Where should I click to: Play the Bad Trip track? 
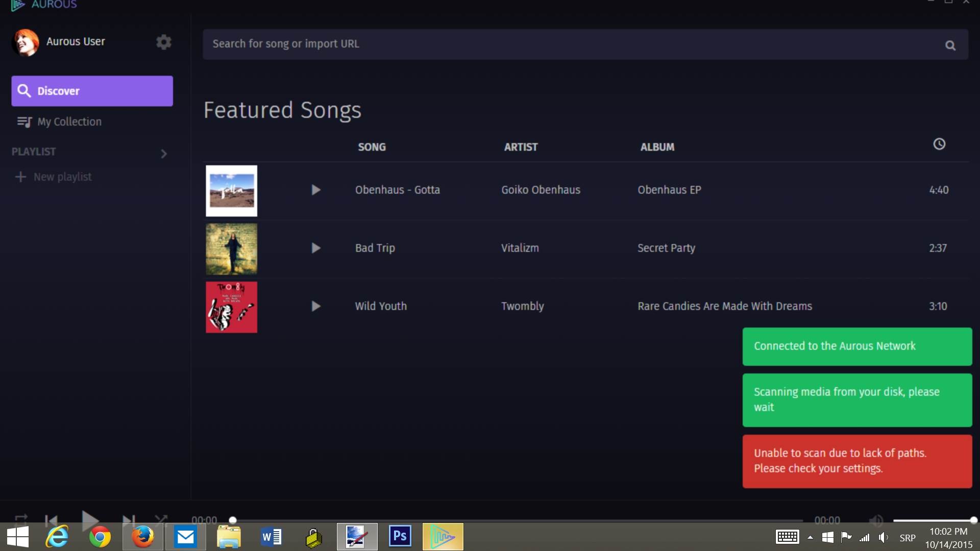pyautogui.click(x=316, y=248)
